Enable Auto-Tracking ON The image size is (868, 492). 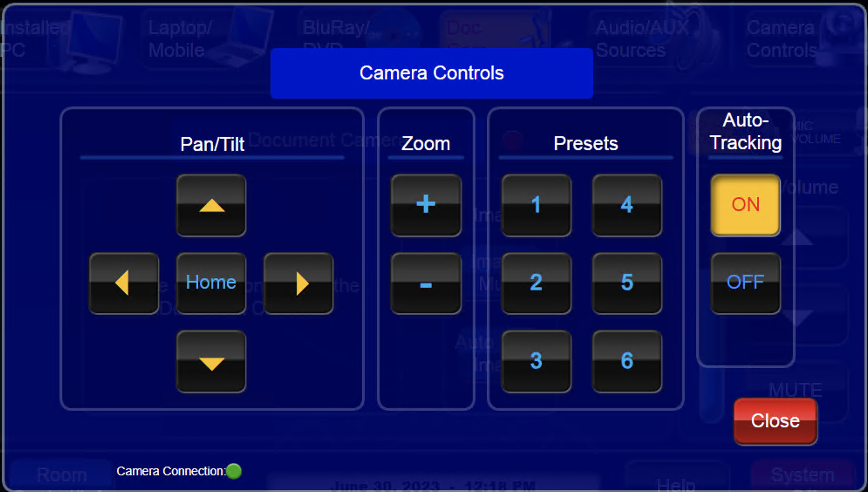(745, 205)
